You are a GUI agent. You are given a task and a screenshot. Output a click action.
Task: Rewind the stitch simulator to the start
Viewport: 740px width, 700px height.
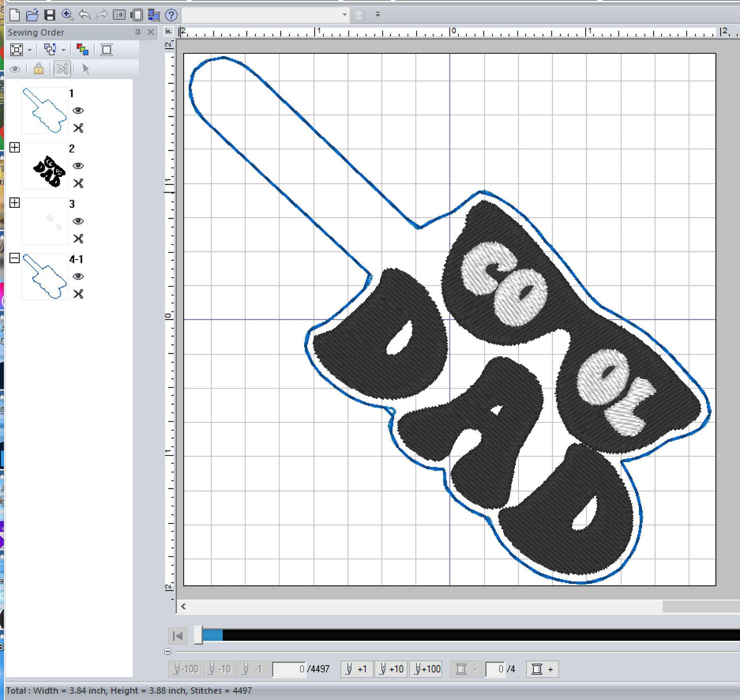point(177,635)
